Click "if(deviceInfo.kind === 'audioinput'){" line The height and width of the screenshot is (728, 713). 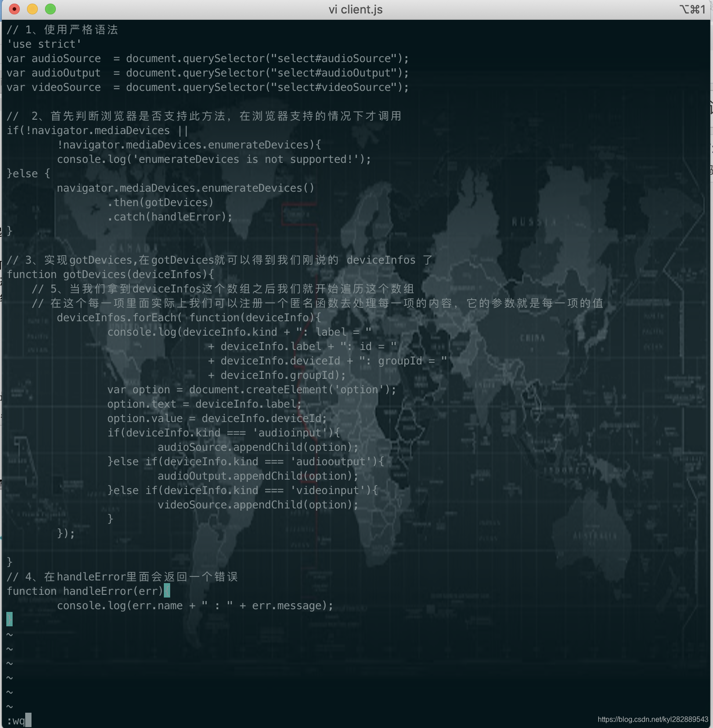pos(223,433)
